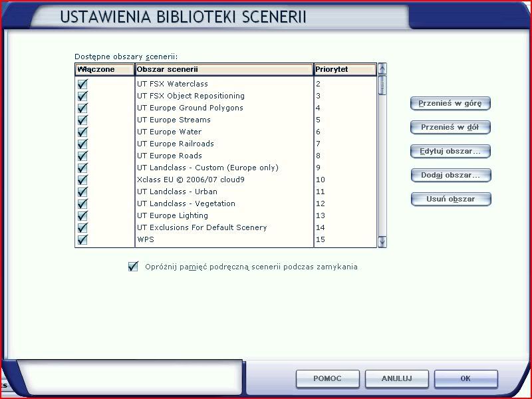Uncheck the UT FSX Waterclass checkbox
532x399 pixels.
[x=82, y=84]
